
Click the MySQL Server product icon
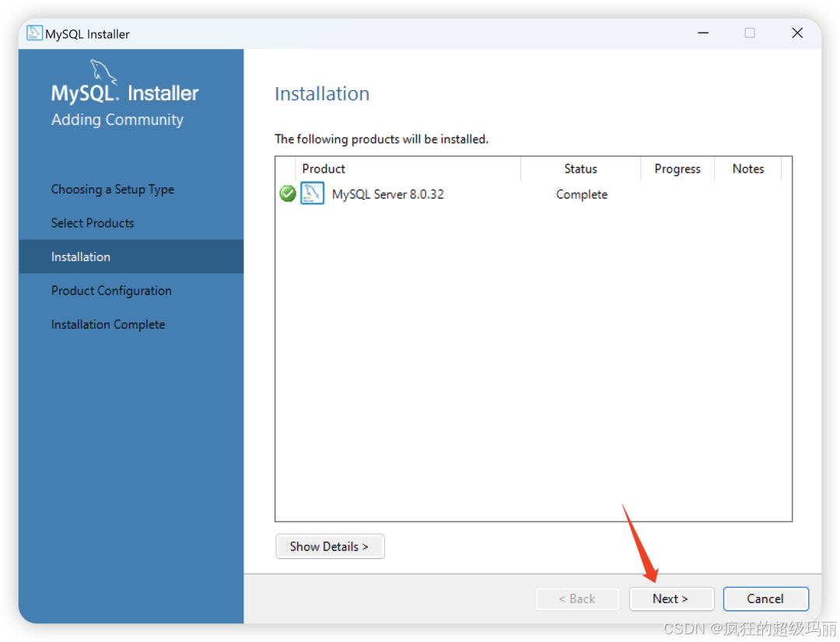[313, 194]
